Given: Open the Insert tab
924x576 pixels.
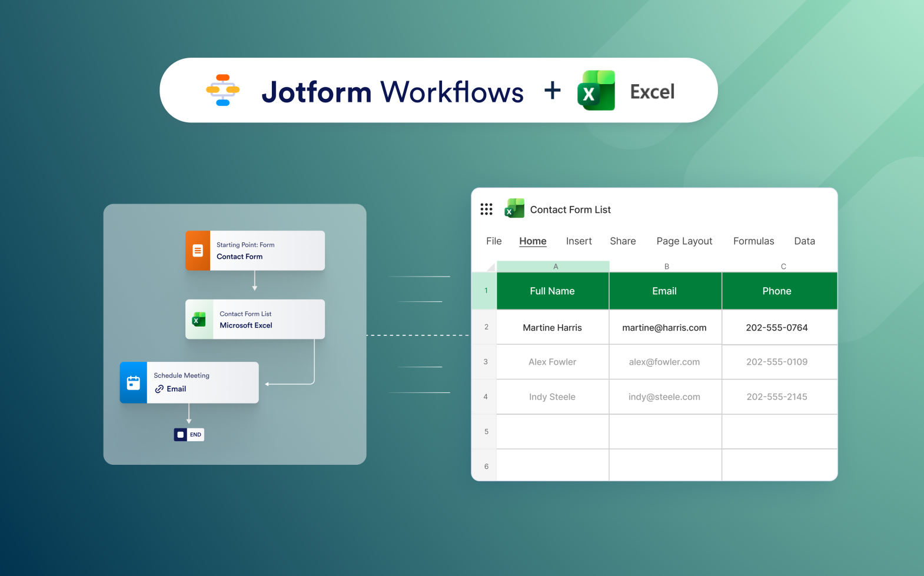Looking at the screenshot, I should tap(579, 241).
